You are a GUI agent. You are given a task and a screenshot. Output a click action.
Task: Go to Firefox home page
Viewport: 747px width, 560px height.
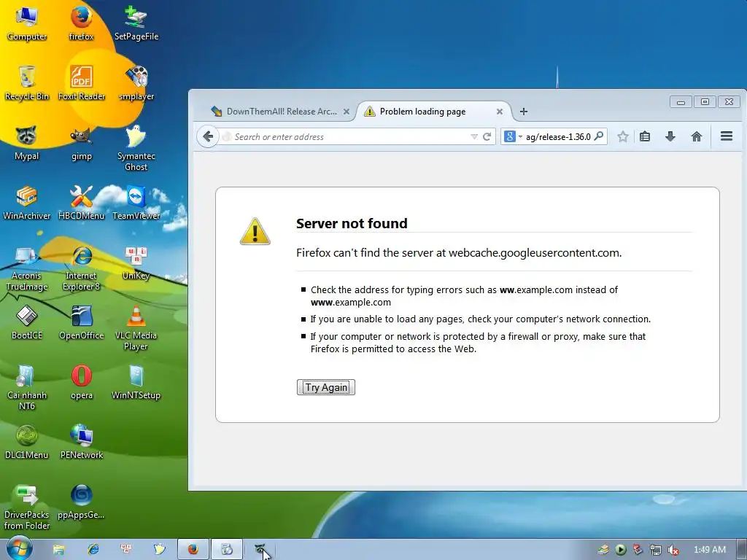coord(697,136)
